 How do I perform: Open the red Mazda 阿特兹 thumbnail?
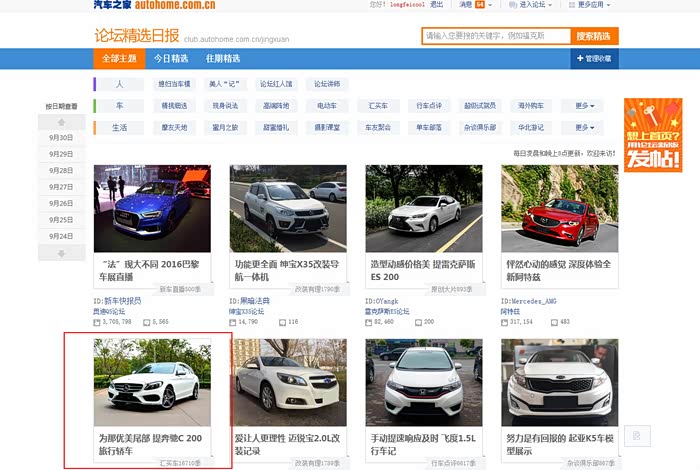[560, 208]
